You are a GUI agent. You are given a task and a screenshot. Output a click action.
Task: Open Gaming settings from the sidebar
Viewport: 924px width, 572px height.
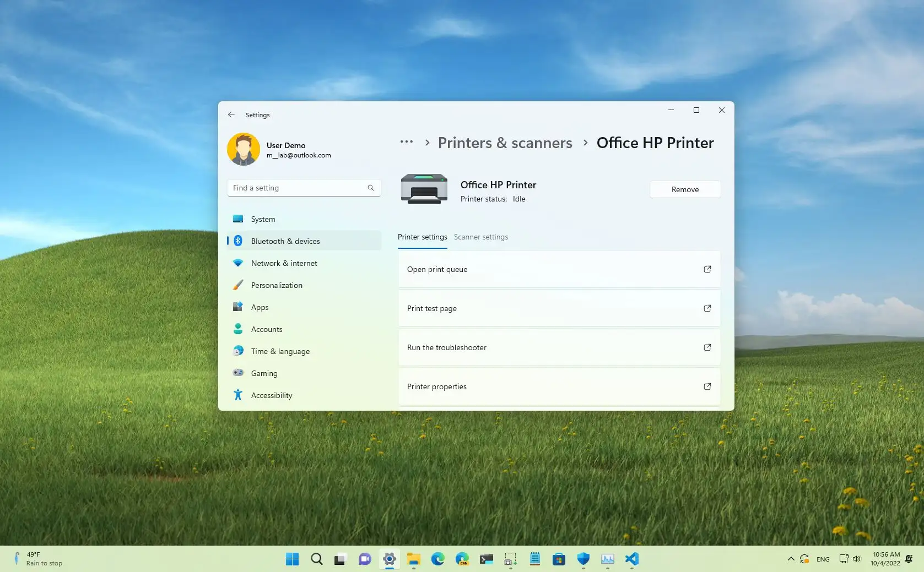coord(264,373)
